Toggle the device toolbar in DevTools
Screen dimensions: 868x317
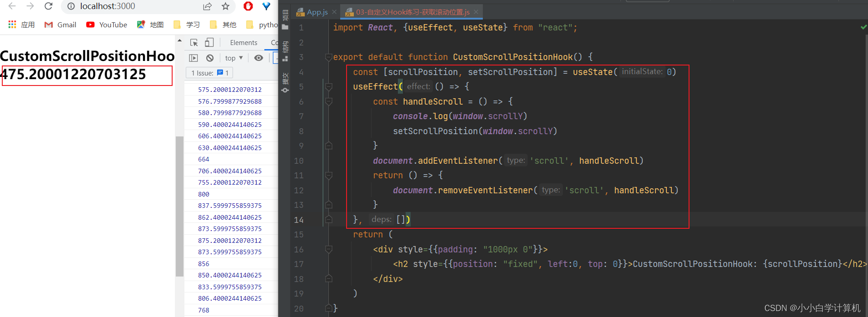209,42
